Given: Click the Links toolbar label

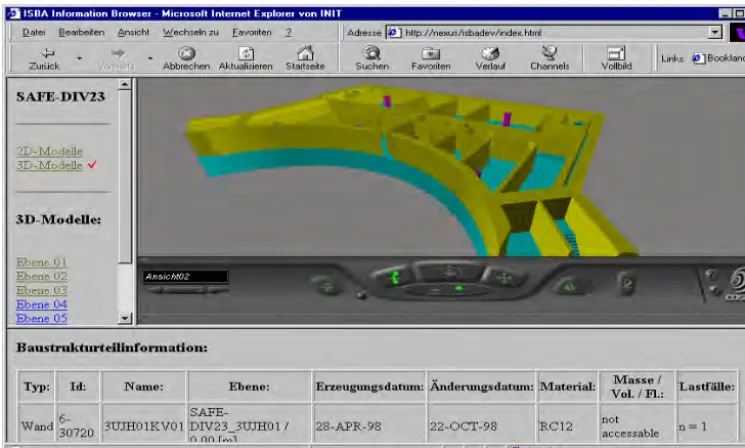Looking at the screenshot, I should click(672, 58).
